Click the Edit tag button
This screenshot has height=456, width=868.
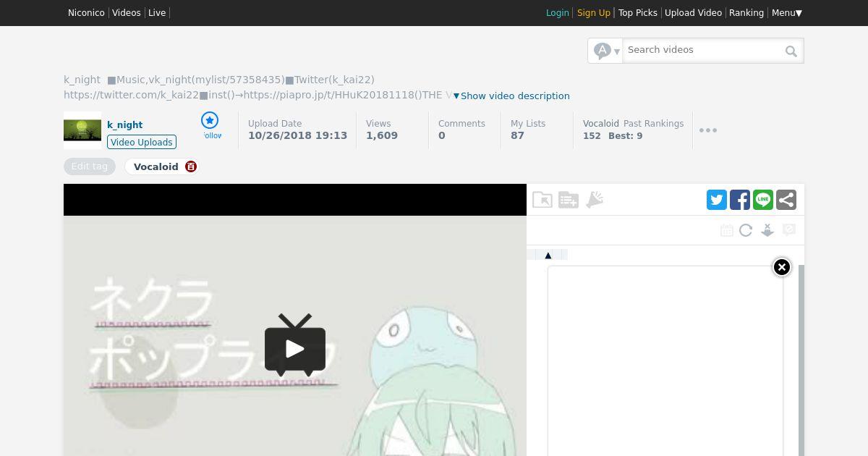click(90, 166)
